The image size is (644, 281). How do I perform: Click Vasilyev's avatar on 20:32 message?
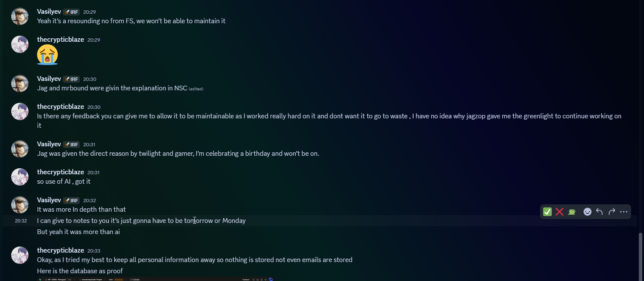(20, 205)
